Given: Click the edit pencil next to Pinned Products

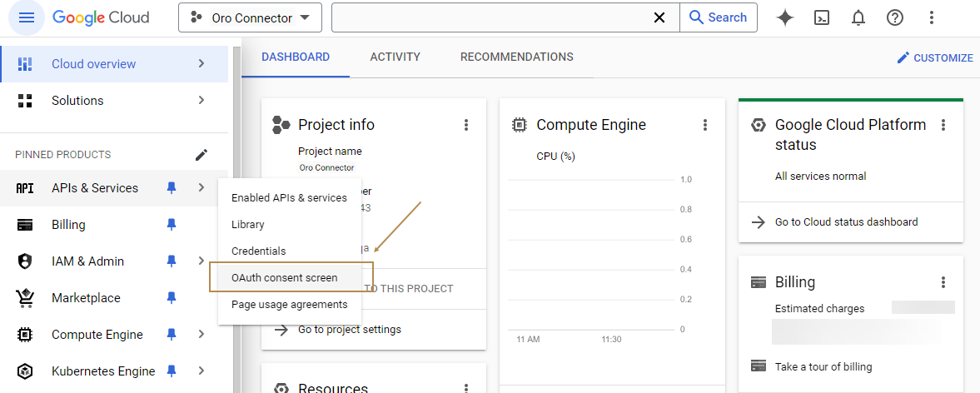Looking at the screenshot, I should pos(201,155).
